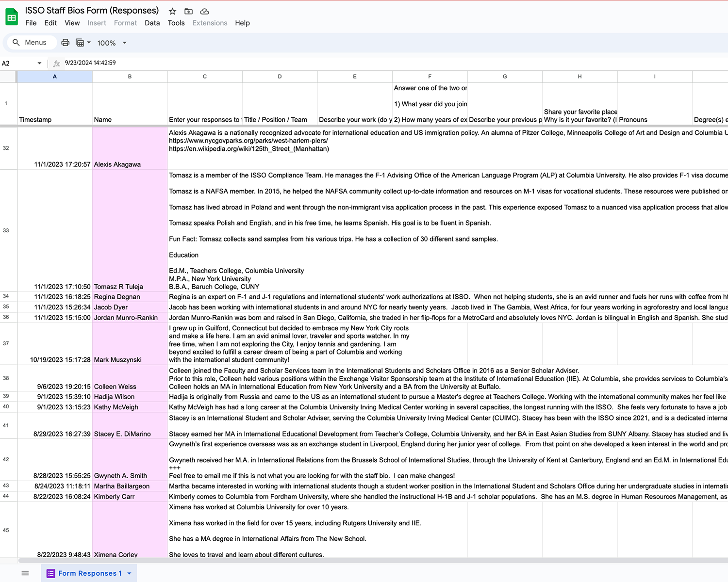This screenshot has width=728, height=582.
Task: Star the ISSO Staff Bios Form document
Action: click(172, 11)
